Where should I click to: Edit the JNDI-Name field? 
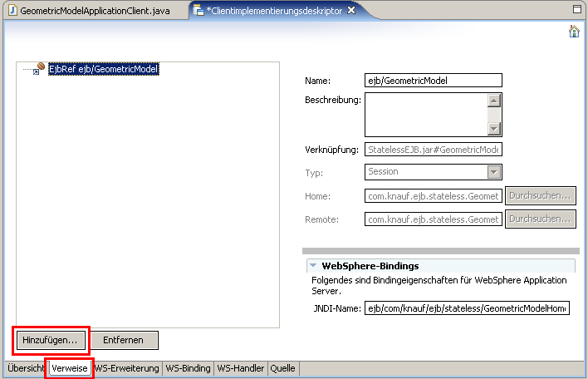(467, 308)
